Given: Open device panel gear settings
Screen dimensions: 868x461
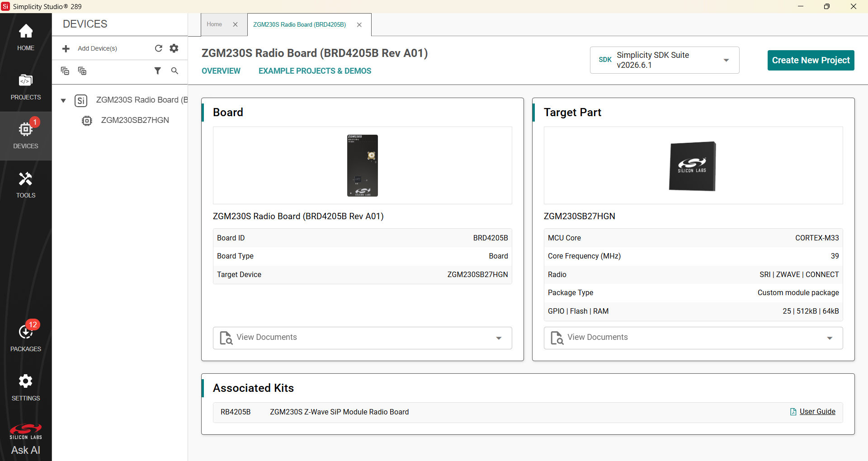Looking at the screenshot, I should tap(174, 48).
